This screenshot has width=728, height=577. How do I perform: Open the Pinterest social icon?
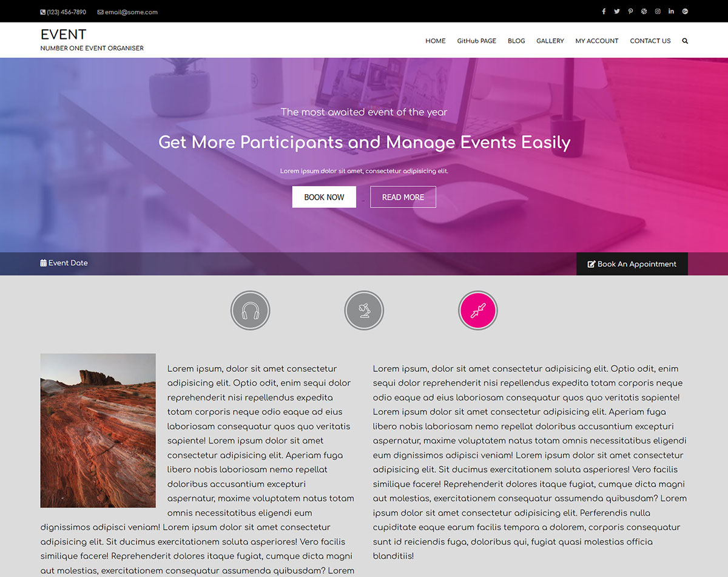point(630,12)
